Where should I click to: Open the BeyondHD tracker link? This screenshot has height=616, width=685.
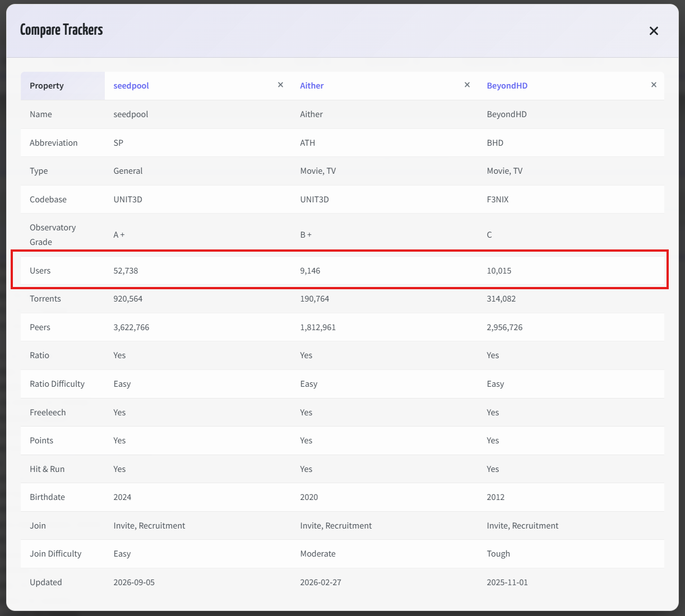coord(507,86)
